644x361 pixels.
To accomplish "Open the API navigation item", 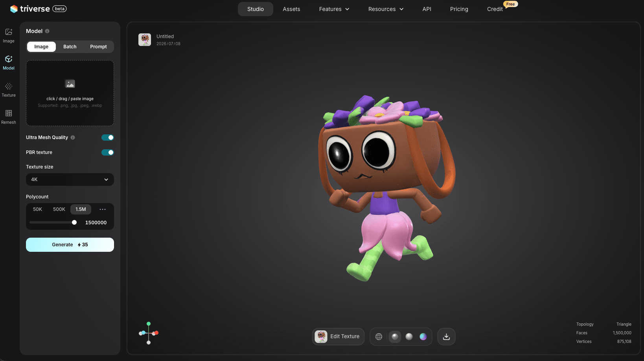I will click(x=427, y=9).
